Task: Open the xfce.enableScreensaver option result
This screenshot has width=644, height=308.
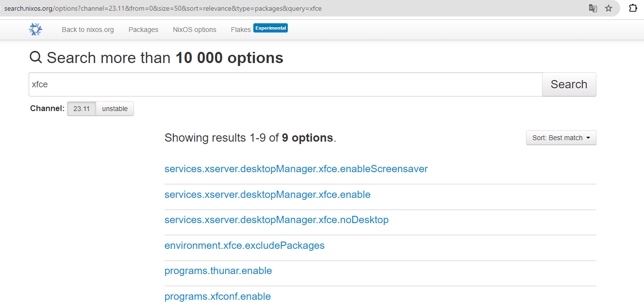Action: point(296,169)
